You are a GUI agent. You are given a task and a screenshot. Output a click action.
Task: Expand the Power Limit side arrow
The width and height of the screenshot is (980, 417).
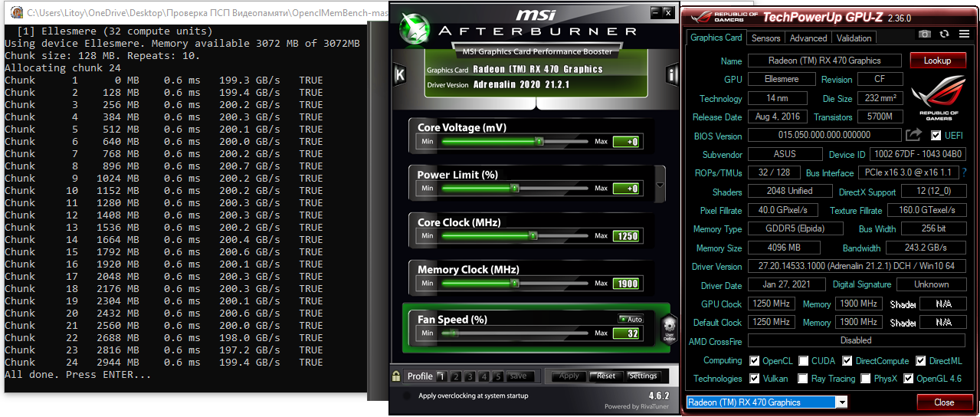click(x=661, y=184)
